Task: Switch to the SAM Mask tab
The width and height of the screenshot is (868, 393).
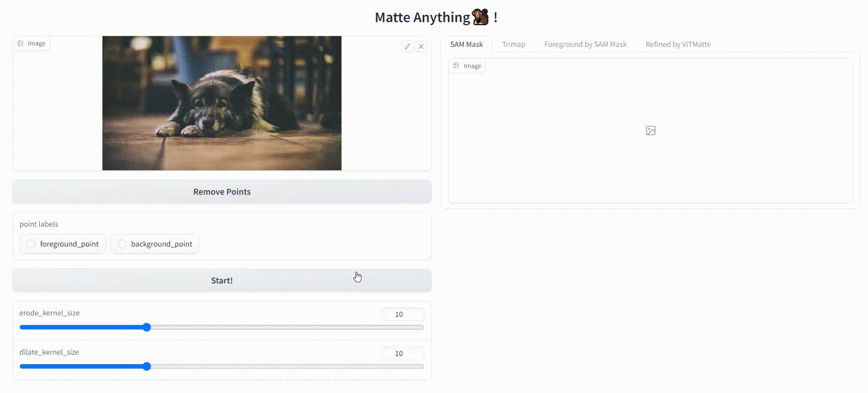Action: pos(467,44)
